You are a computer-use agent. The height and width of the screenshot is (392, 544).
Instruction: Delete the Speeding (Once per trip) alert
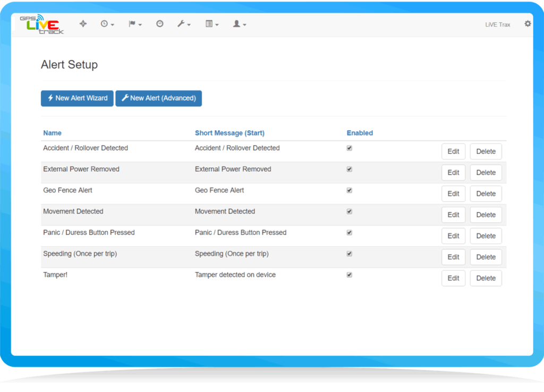(x=486, y=257)
